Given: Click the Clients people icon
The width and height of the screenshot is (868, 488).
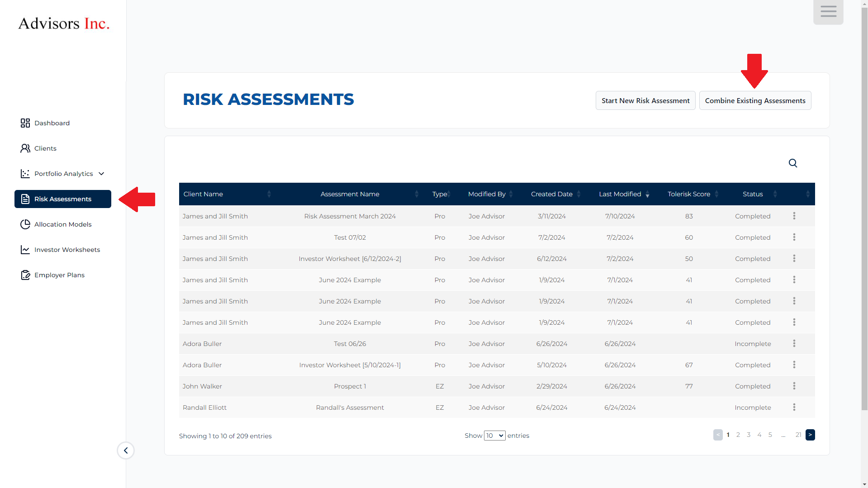Looking at the screenshot, I should pos(25,148).
